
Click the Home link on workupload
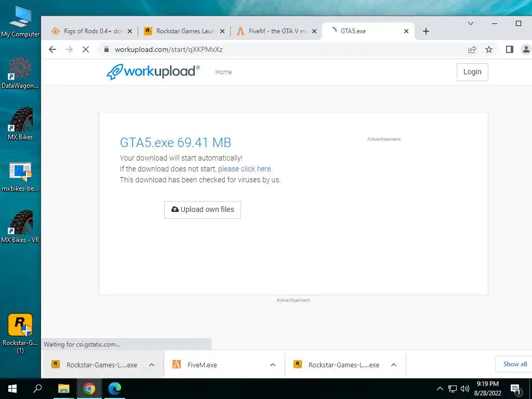click(x=223, y=72)
